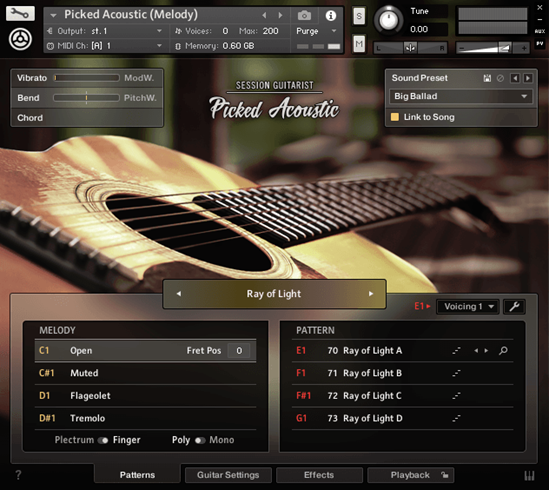Toggle the PV button in header
The image size is (549, 490).
540,43
